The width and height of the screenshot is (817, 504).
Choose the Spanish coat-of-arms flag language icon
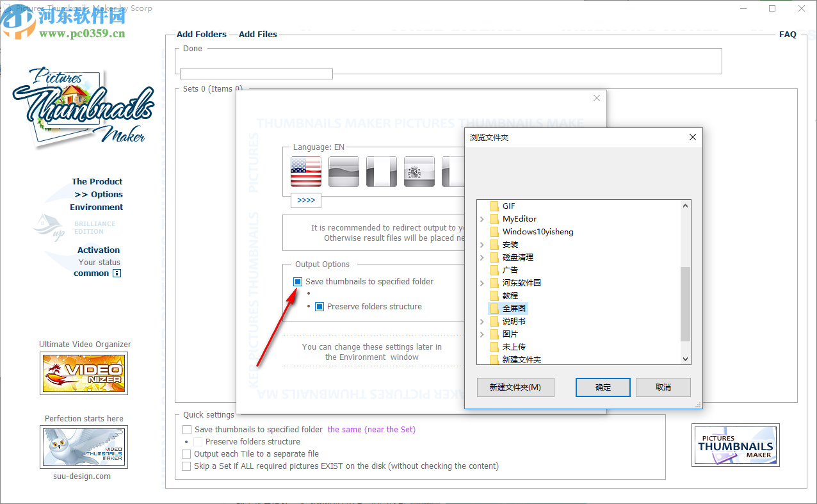click(419, 172)
